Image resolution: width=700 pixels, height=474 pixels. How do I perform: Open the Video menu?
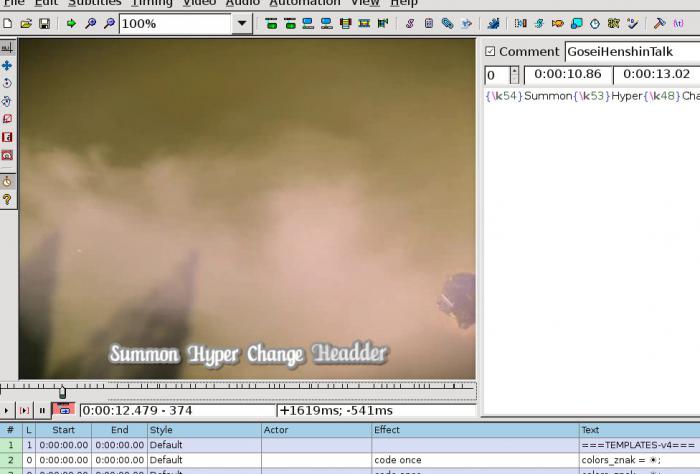coord(199,3)
